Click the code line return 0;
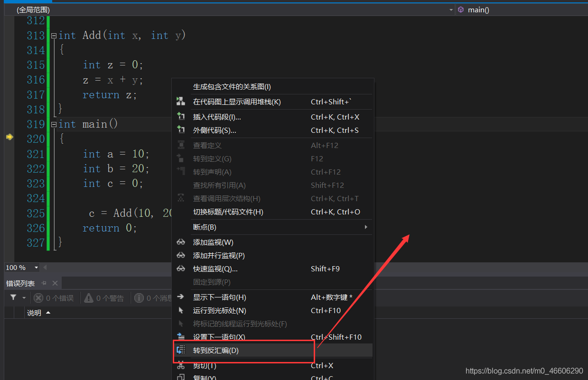 coord(110,228)
